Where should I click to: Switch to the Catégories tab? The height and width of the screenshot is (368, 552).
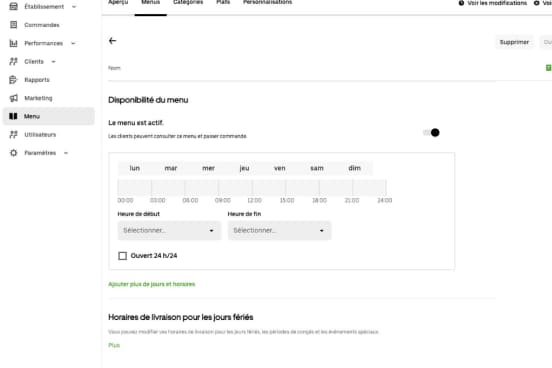click(x=188, y=3)
